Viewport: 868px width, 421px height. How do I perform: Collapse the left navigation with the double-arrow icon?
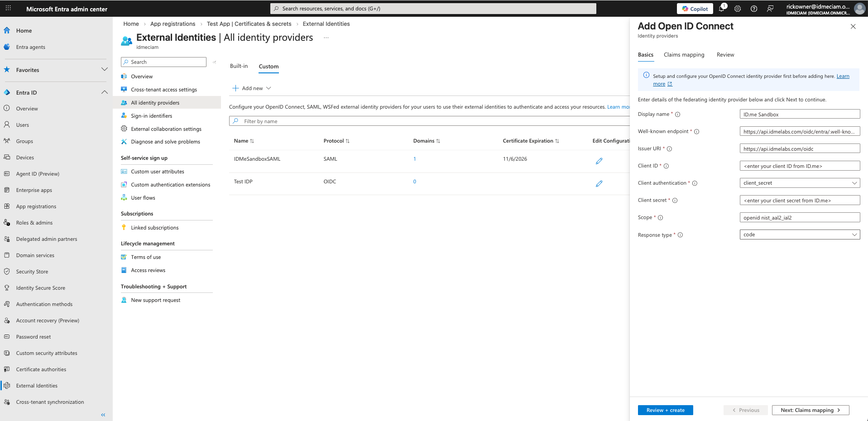pyautogui.click(x=103, y=415)
